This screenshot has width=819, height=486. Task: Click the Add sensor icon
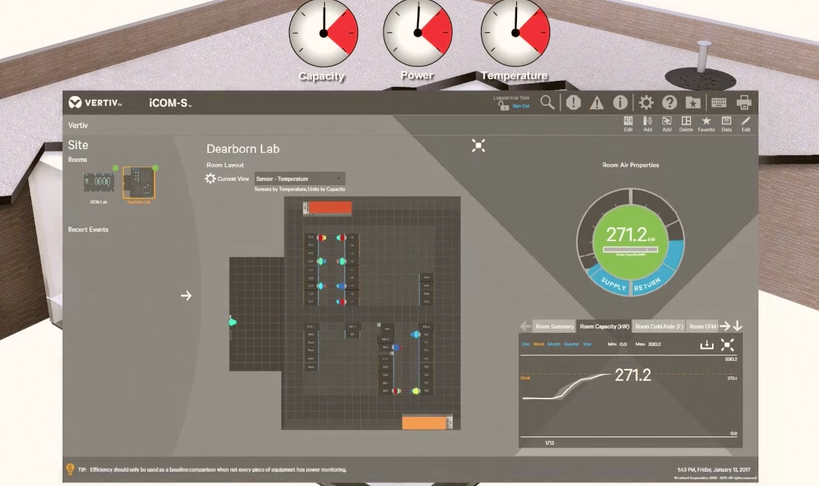[x=648, y=124]
